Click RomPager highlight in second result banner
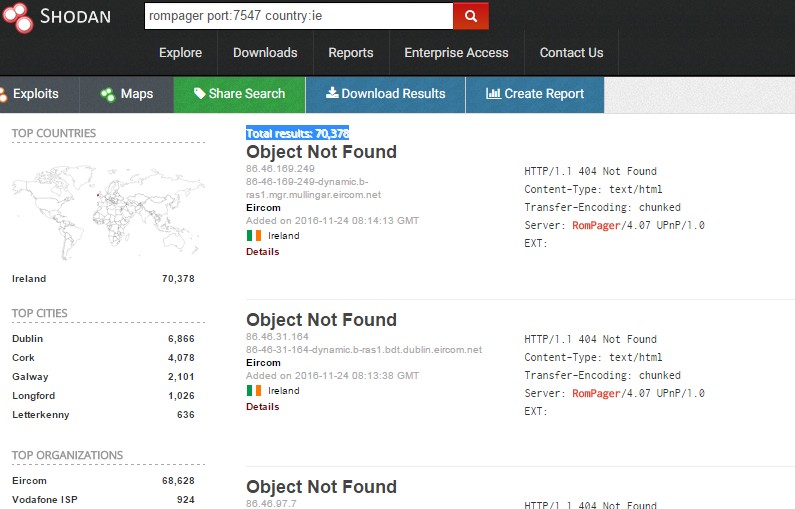The image size is (795, 509). 596,393
